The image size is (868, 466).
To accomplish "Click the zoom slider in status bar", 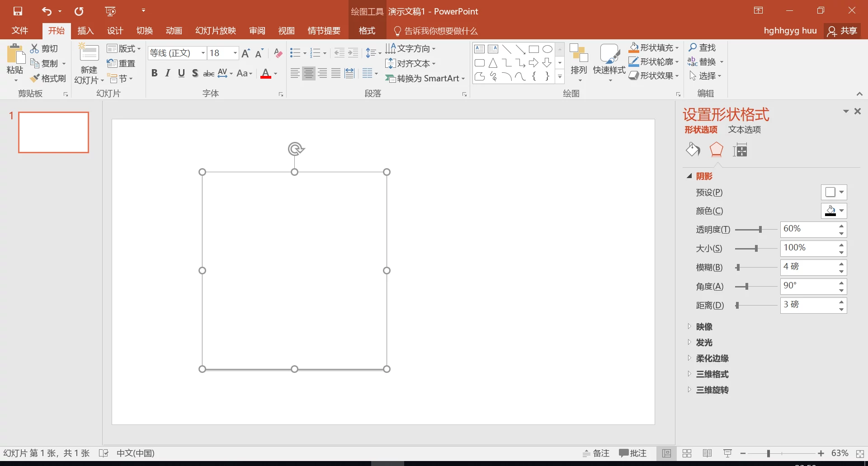I will tap(782, 453).
